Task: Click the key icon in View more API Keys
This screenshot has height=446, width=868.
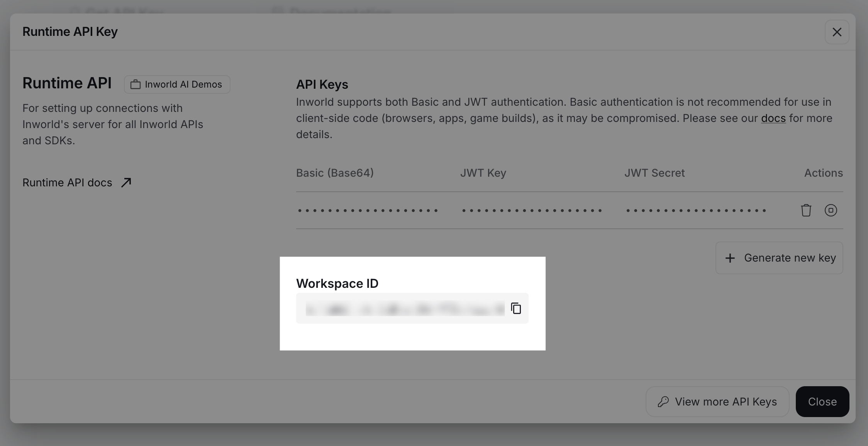Action: pos(663,401)
